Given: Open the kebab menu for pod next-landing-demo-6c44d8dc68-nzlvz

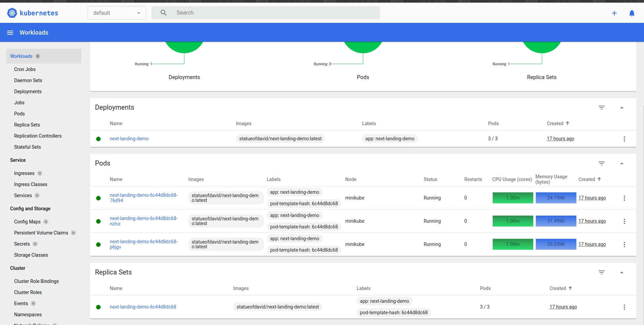Looking at the screenshot, I should pos(624,221).
